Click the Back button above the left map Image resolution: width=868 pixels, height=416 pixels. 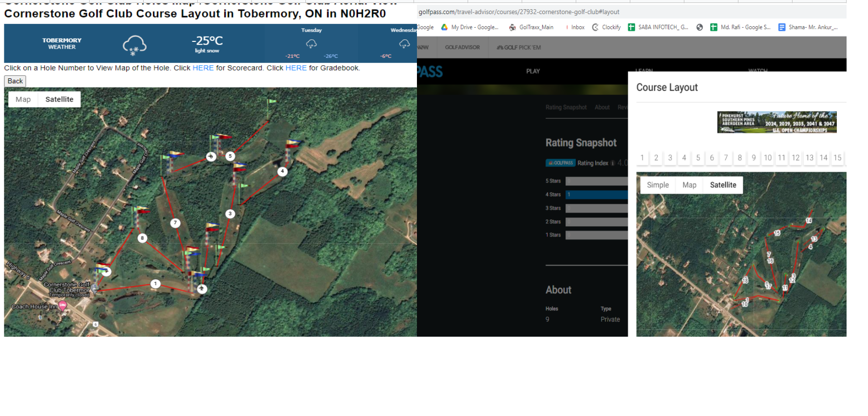point(15,81)
